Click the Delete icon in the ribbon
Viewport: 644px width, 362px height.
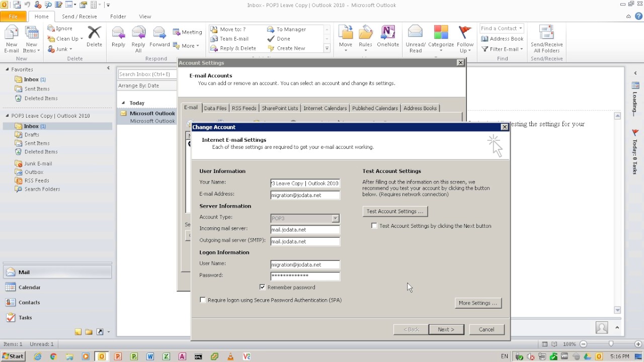(94, 37)
